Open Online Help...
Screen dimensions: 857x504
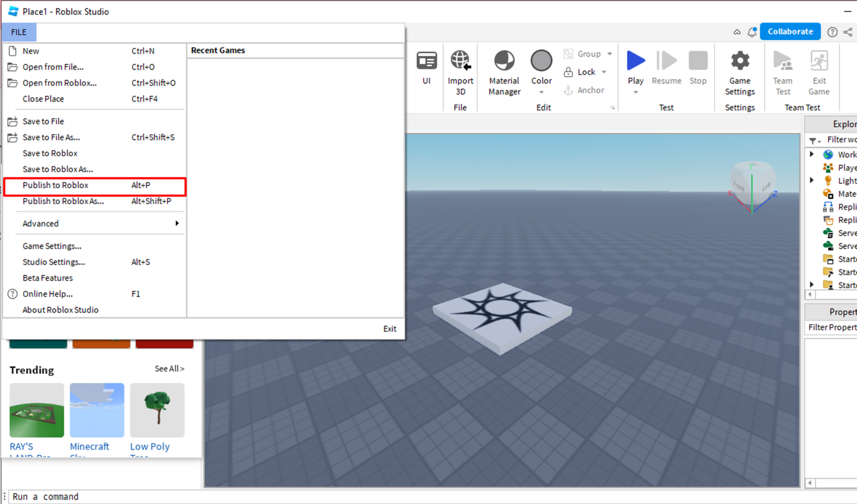94,294
